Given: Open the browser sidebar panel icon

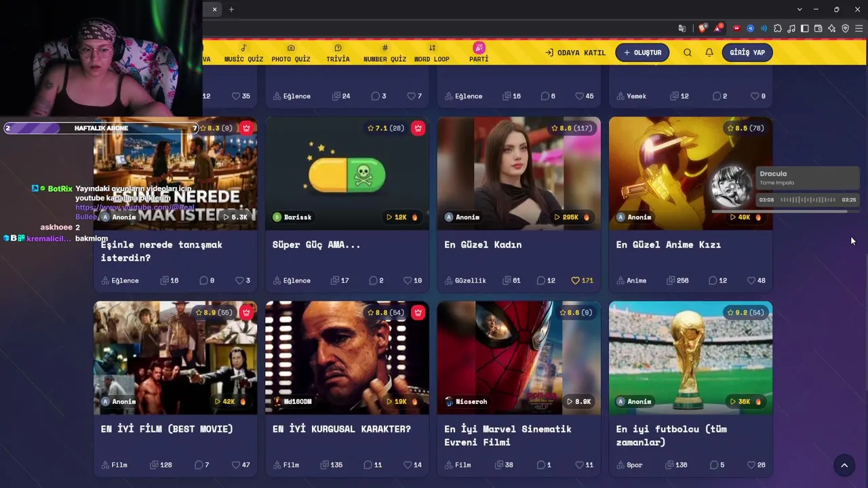Looking at the screenshot, I should point(805,28).
